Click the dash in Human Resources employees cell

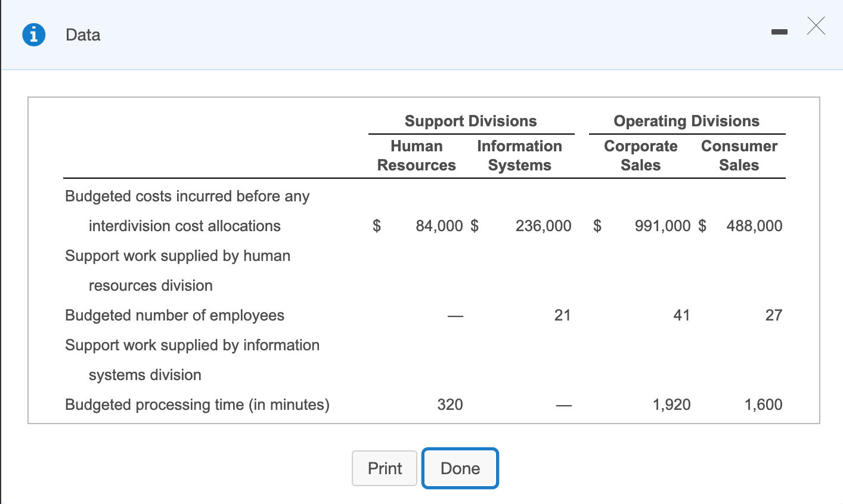click(x=455, y=316)
